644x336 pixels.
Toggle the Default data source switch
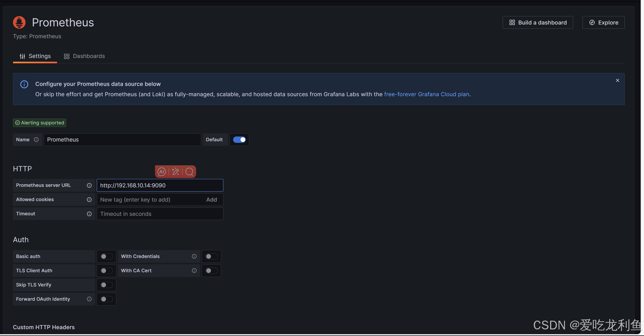coord(239,140)
